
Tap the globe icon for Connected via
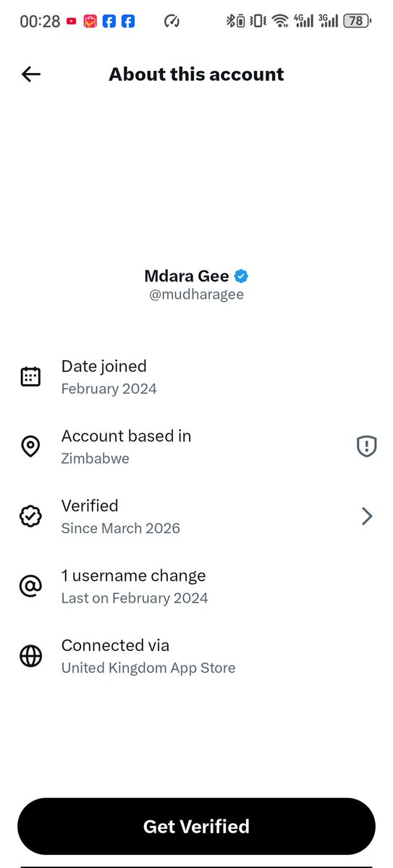(x=30, y=656)
